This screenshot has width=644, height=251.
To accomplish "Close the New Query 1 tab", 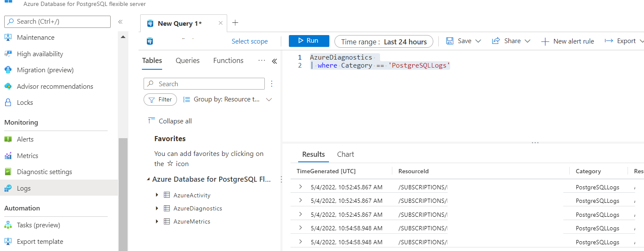I will 220,23.
